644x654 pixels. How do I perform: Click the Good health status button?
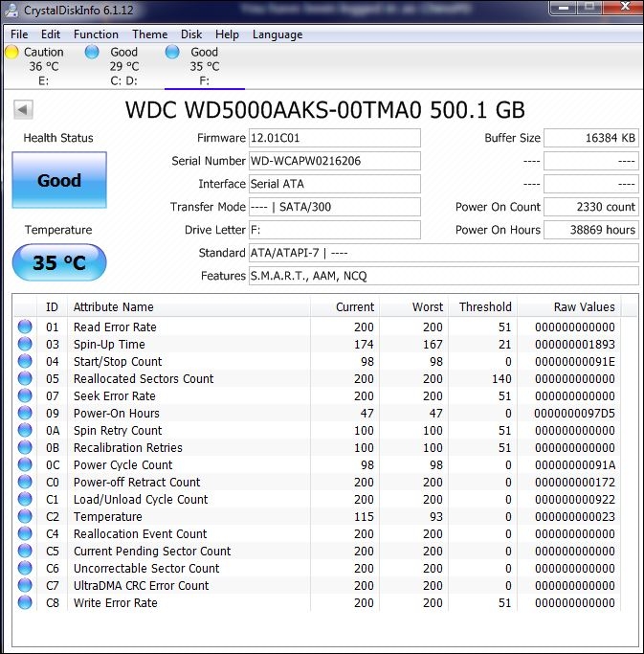[59, 180]
